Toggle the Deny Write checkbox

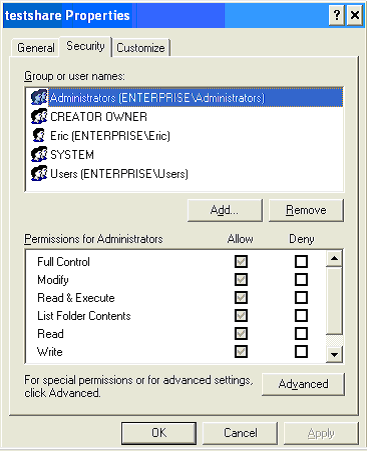pyautogui.click(x=301, y=351)
